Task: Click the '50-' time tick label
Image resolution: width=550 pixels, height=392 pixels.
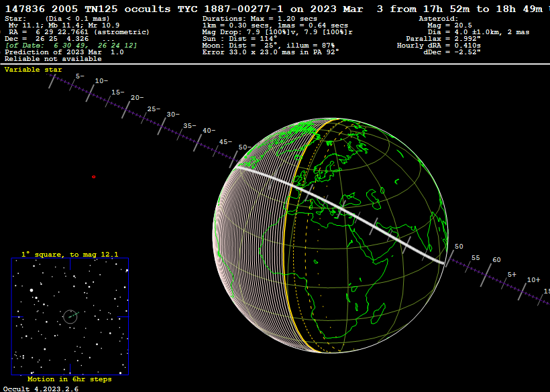Action: pos(245,147)
